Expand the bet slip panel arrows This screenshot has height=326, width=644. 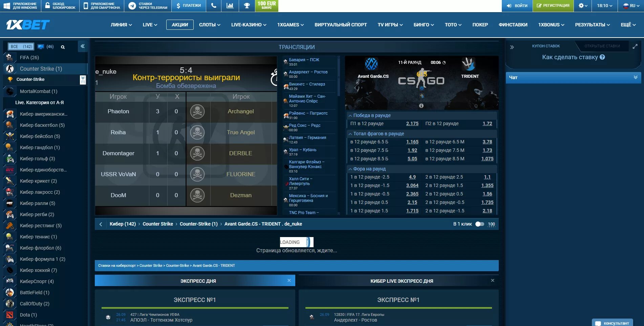[x=512, y=47]
